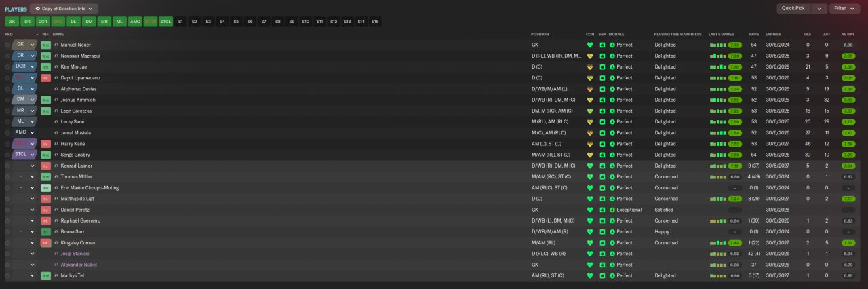The width and height of the screenshot is (868, 289).
Task: Open Josip Stanišić's player profile link
Action: [x=75, y=254]
